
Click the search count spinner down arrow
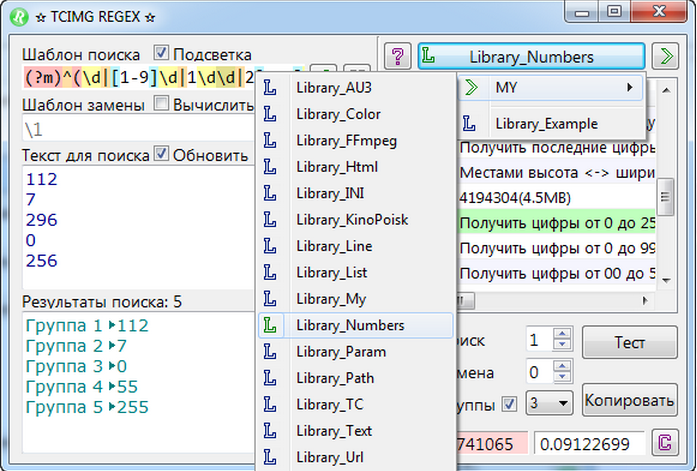click(562, 345)
